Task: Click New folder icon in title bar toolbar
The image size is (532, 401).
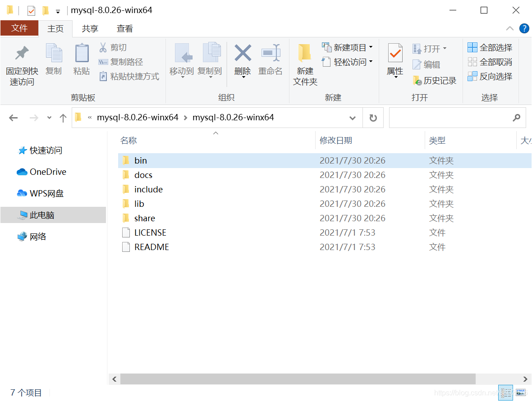Action: [x=46, y=11]
